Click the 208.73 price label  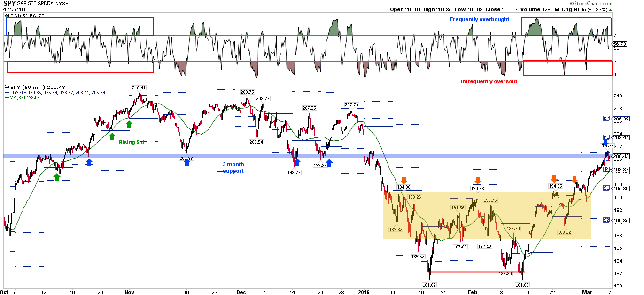263,99
